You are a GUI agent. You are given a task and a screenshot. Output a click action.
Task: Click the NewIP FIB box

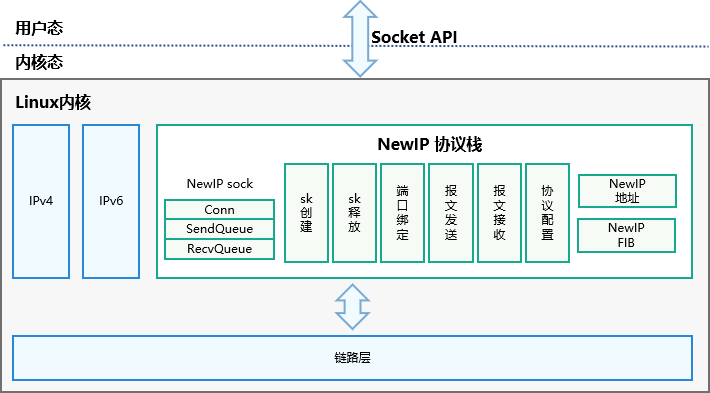[x=627, y=235]
